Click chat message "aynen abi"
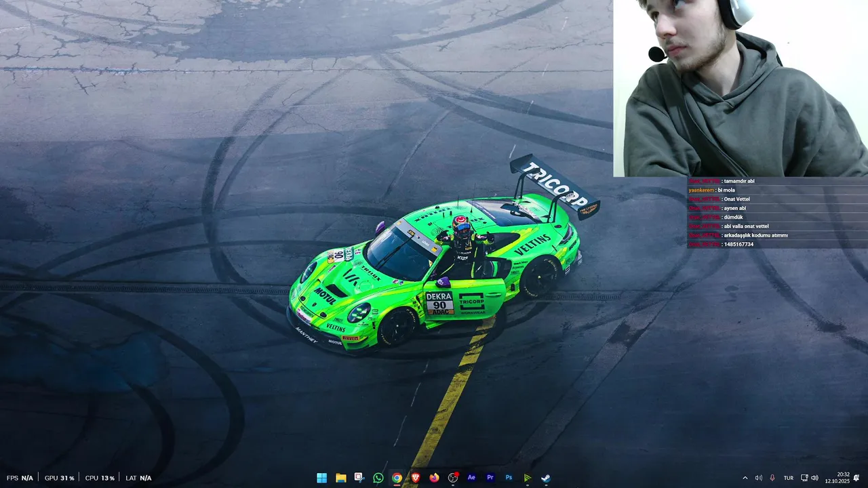The image size is (868, 488). pos(735,208)
